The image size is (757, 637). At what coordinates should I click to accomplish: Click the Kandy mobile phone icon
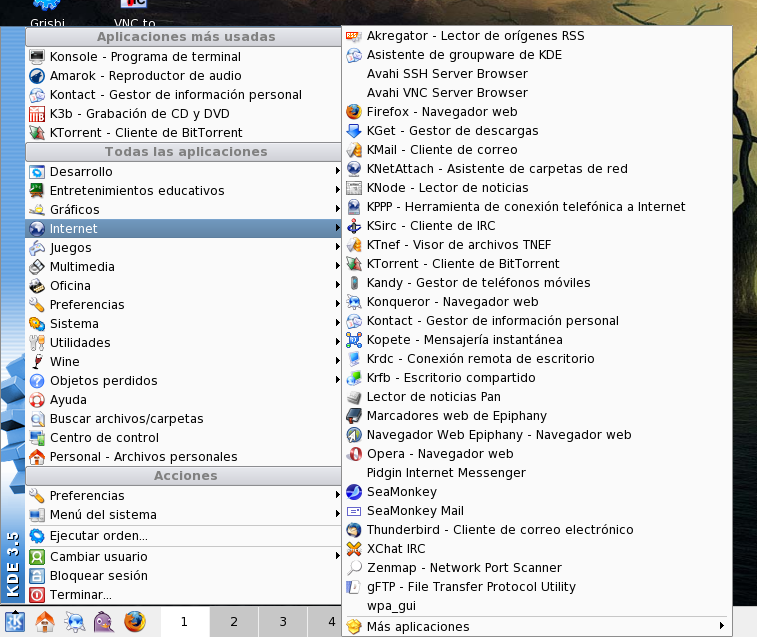pyautogui.click(x=354, y=283)
